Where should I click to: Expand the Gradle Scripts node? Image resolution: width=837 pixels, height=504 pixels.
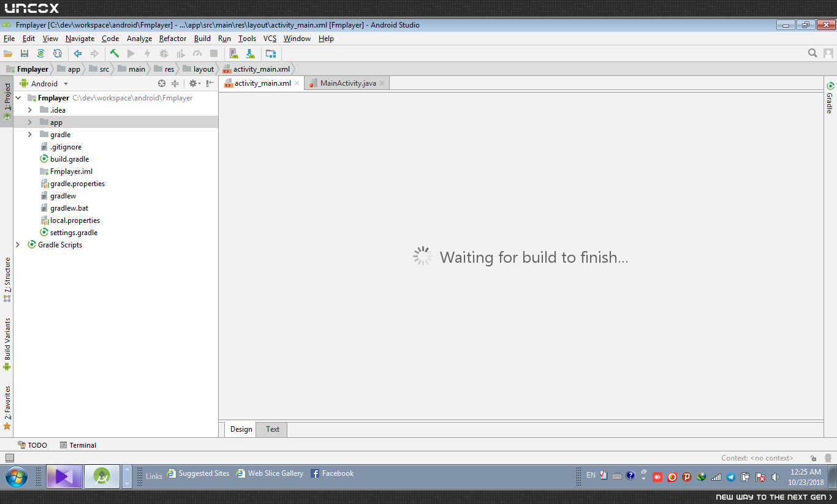pos(18,245)
